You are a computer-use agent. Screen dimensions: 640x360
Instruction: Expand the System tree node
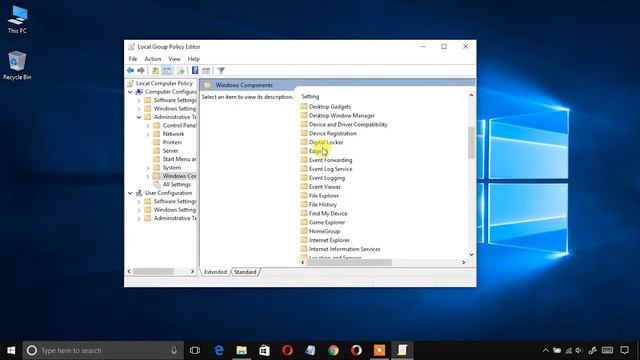pos(148,168)
